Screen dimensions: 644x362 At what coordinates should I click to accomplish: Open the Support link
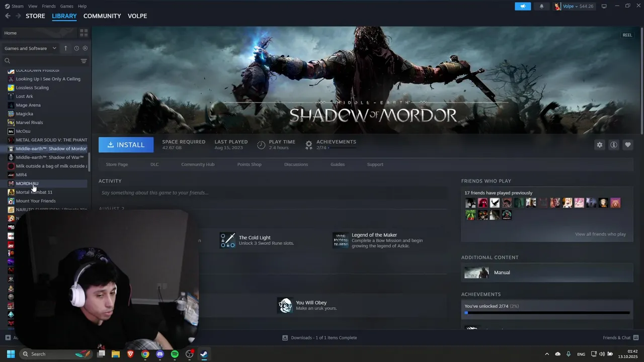click(375, 164)
